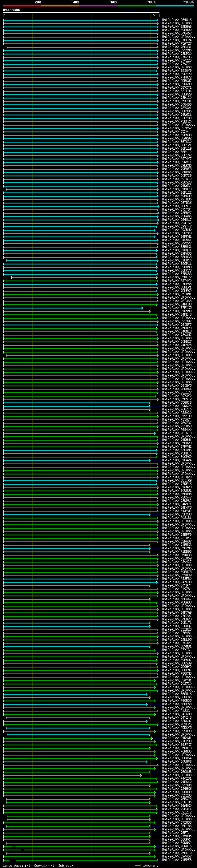Select label UniRef100_P28523
Screen dimensions: 197x868
[177, 182]
